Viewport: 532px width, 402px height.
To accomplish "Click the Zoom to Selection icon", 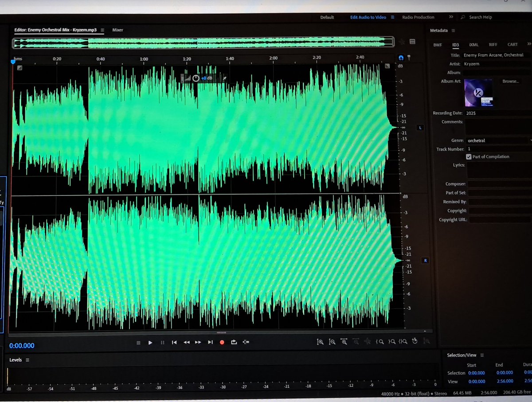I will (x=403, y=342).
